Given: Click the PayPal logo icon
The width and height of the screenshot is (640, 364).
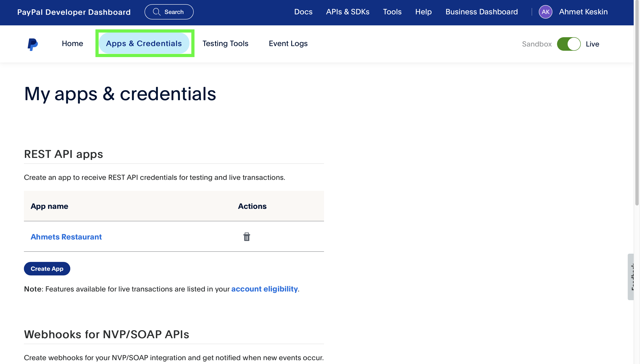Looking at the screenshot, I should tap(33, 44).
